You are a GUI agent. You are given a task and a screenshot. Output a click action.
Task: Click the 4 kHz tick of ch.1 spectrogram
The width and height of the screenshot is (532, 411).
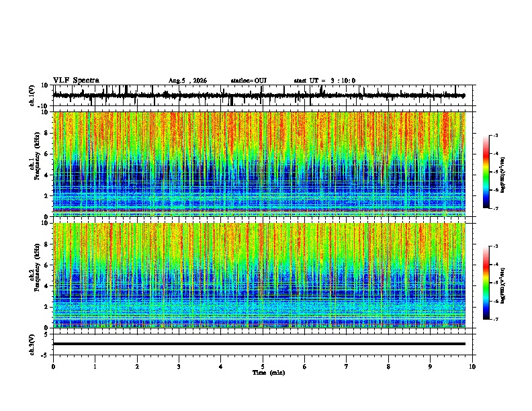[46, 175]
